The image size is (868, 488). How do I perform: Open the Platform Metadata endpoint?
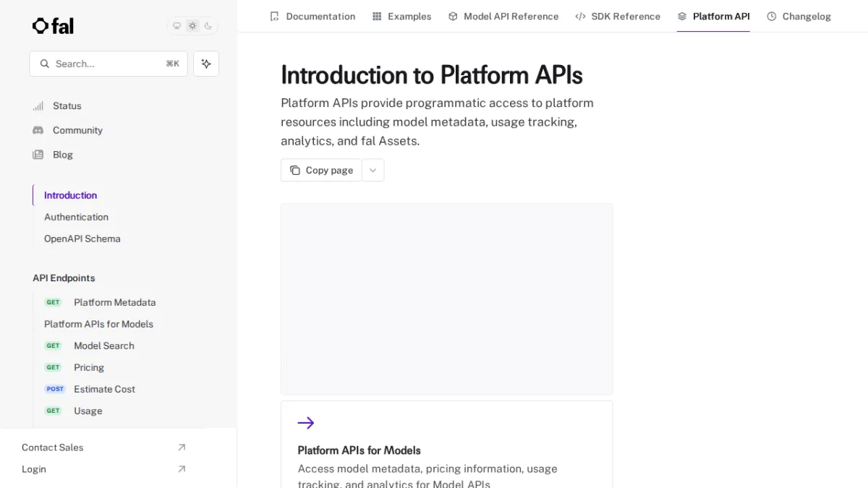114,302
